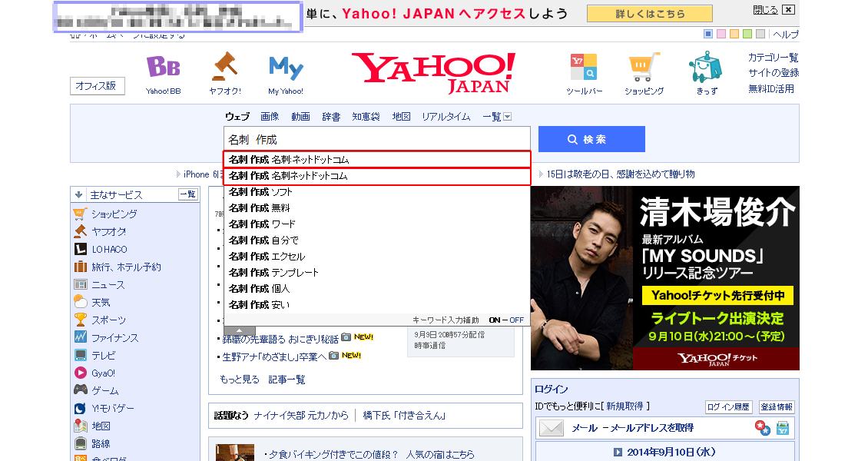This screenshot has width=868, height=461.
Task: Choose suggestion 名刺 作成 エクセル
Action: pyautogui.click(x=376, y=256)
